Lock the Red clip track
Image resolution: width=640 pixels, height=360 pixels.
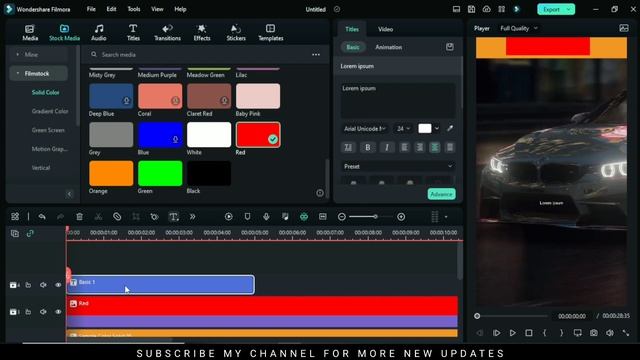(x=28, y=312)
